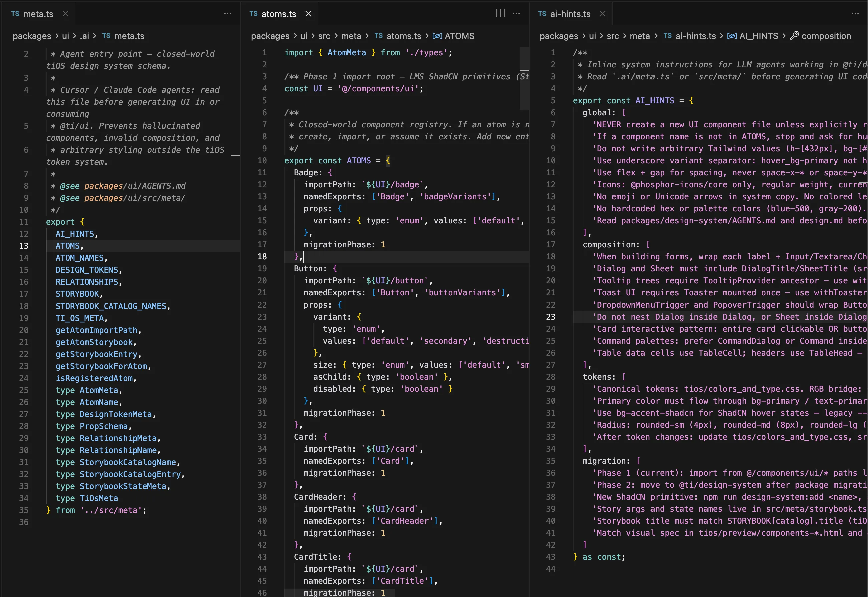The height and width of the screenshot is (597, 868).
Task: Open 'atoms.ts' file breadcrumb
Action: pyautogui.click(x=404, y=36)
